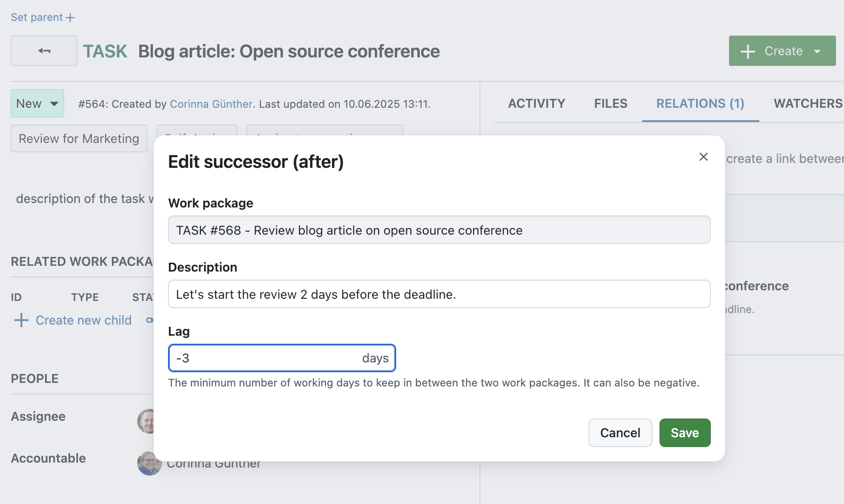Click the Description text field
Viewport: 844px width, 504px height.
pos(439,294)
